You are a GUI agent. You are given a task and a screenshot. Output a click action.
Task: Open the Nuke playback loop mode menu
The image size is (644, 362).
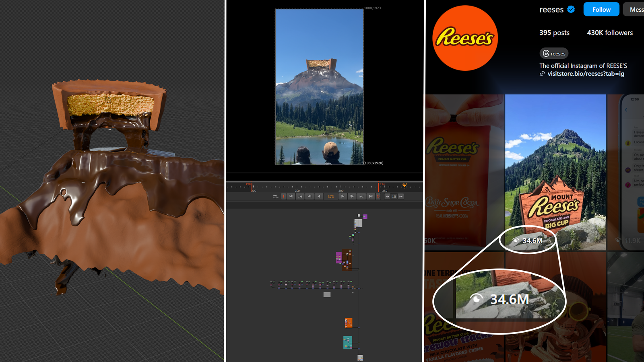(x=276, y=197)
